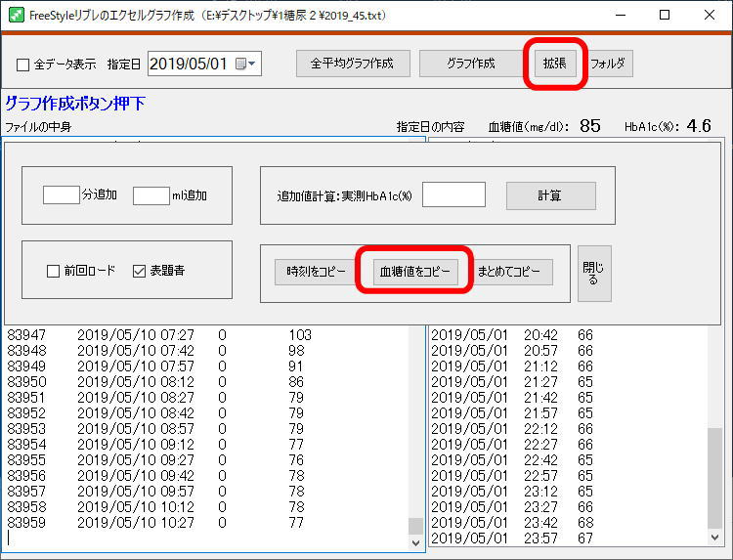
Task: Enable the 全データ表示 checkbox
Action: (x=23, y=65)
